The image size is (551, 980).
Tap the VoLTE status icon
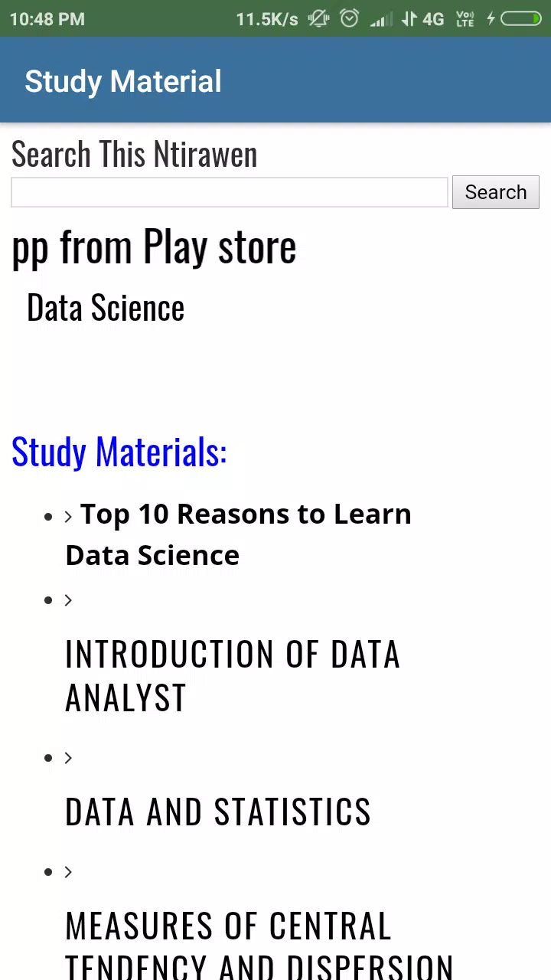click(x=465, y=19)
